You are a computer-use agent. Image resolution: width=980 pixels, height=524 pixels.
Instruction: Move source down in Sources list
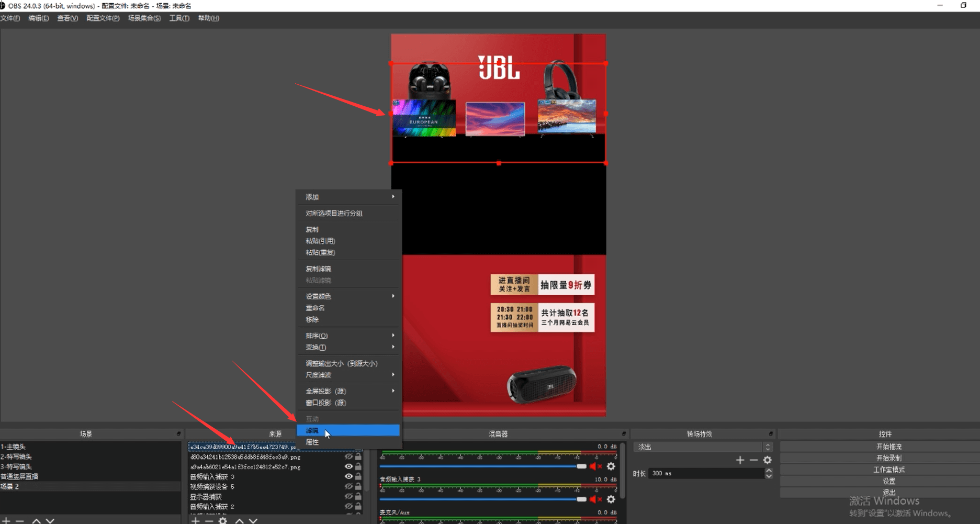pyautogui.click(x=253, y=520)
